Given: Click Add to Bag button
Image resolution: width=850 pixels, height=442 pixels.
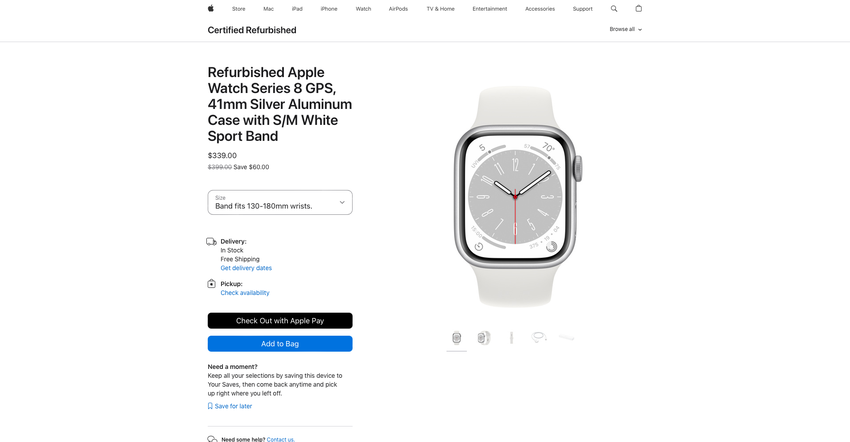Looking at the screenshot, I should [280, 344].
